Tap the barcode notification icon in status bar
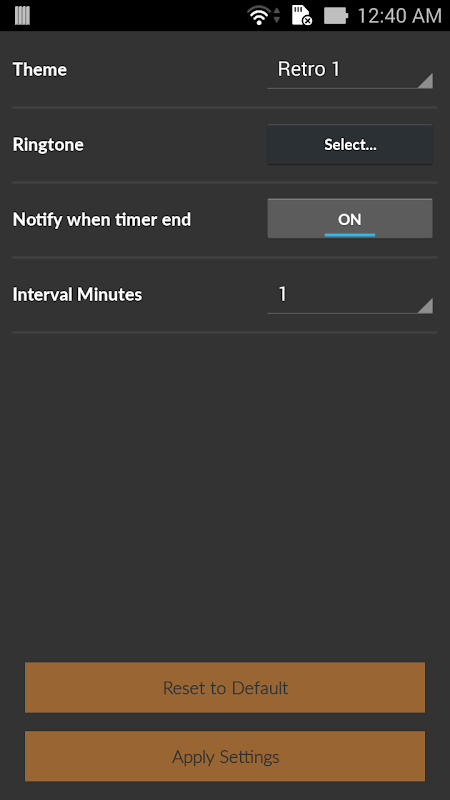 point(22,15)
